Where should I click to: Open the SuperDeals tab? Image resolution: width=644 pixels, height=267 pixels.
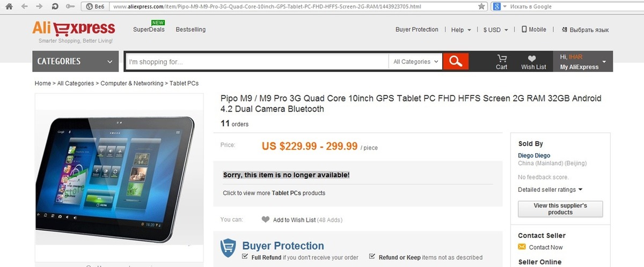(x=149, y=30)
